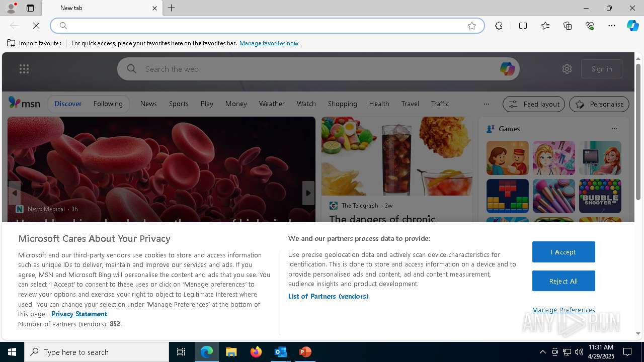Open the MSN app launcher grid
This screenshot has width=644, height=362.
pyautogui.click(x=24, y=69)
